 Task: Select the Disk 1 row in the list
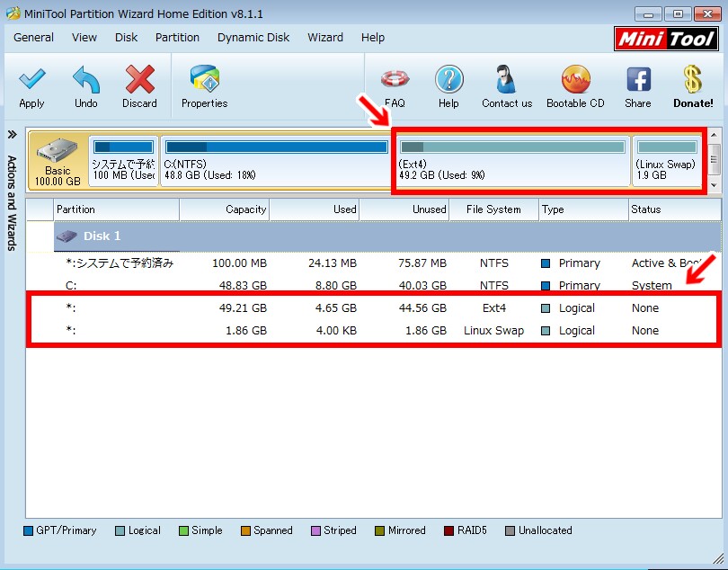pyautogui.click(x=387, y=236)
